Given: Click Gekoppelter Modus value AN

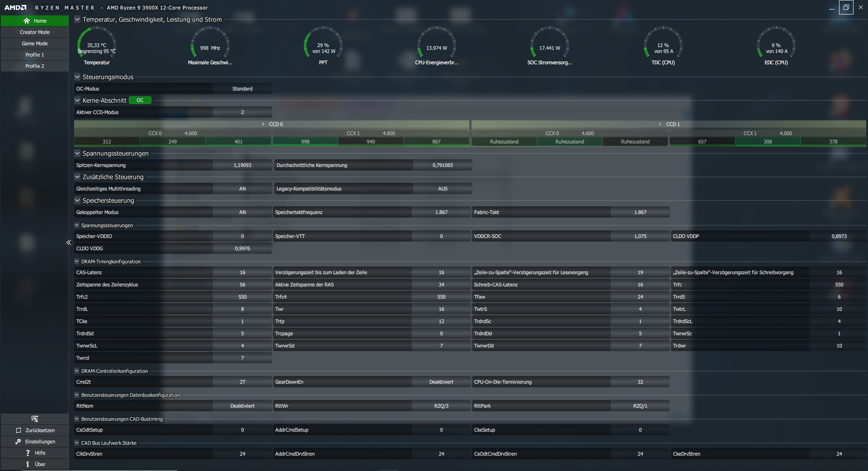Looking at the screenshot, I should [242, 212].
